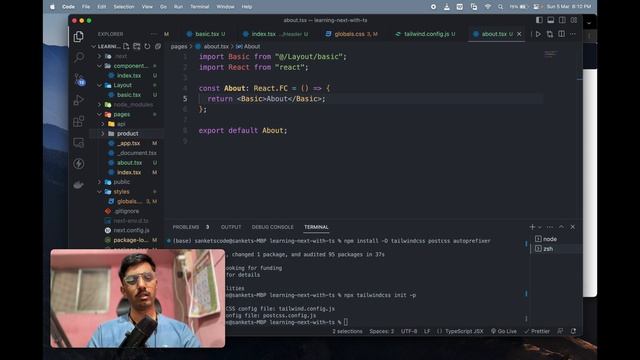The height and width of the screenshot is (360, 640).
Task: Refresh the Explorer file tree
Action: pyautogui.click(x=147, y=47)
